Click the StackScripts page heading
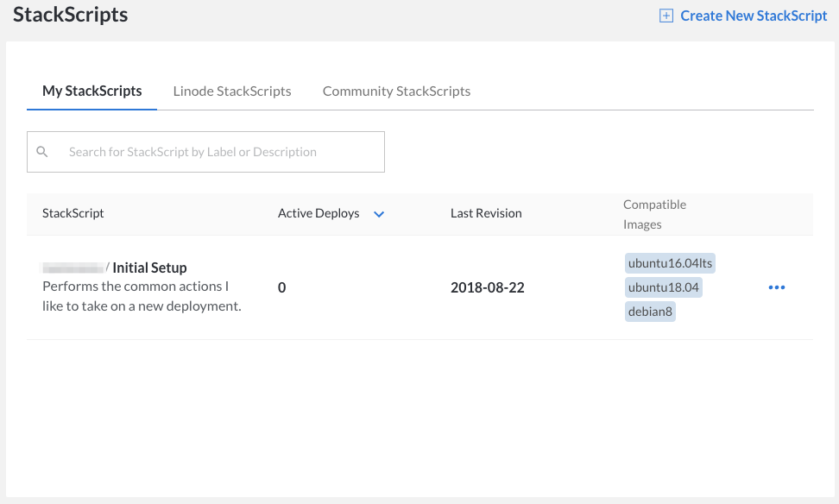This screenshot has height=504, width=839. click(x=70, y=15)
